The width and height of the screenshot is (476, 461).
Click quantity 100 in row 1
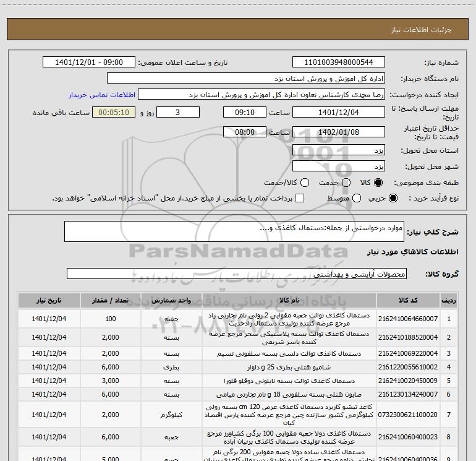[x=111, y=319]
